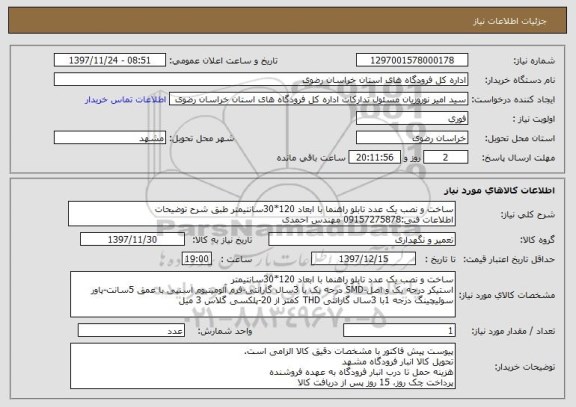Click the مشخصات کالای مورد نیاز label
576x407 pixels.
pos(507,295)
